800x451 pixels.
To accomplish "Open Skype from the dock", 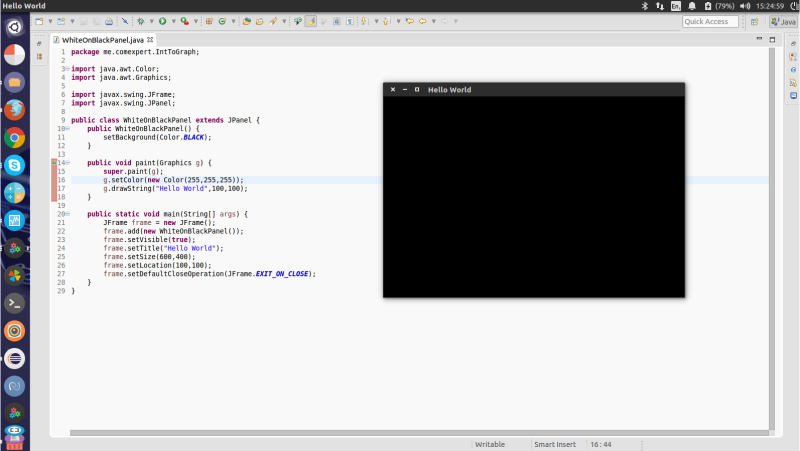I will coord(14,165).
